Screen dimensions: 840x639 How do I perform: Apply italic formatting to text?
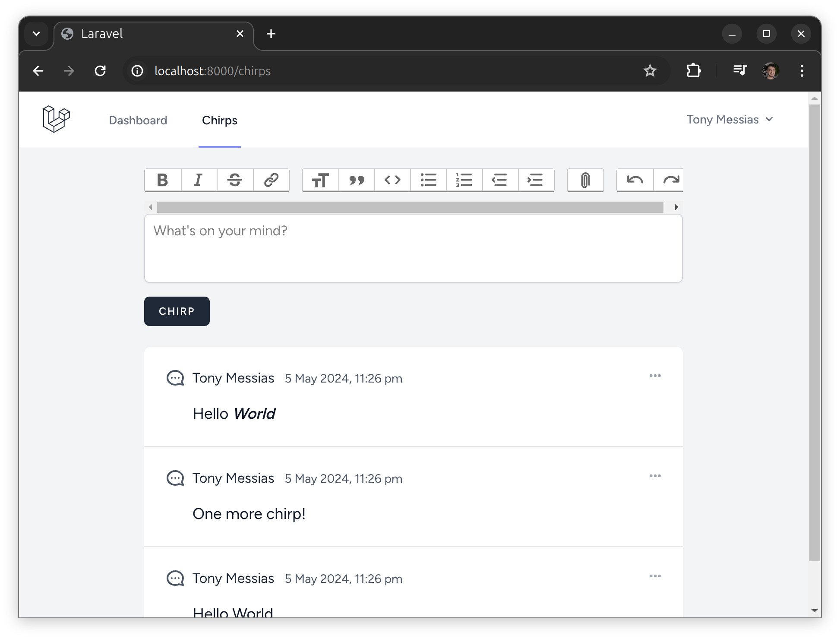pyautogui.click(x=199, y=180)
